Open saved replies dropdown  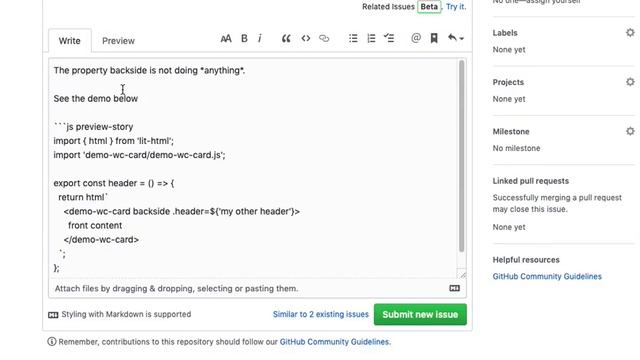tap(456, 38)
